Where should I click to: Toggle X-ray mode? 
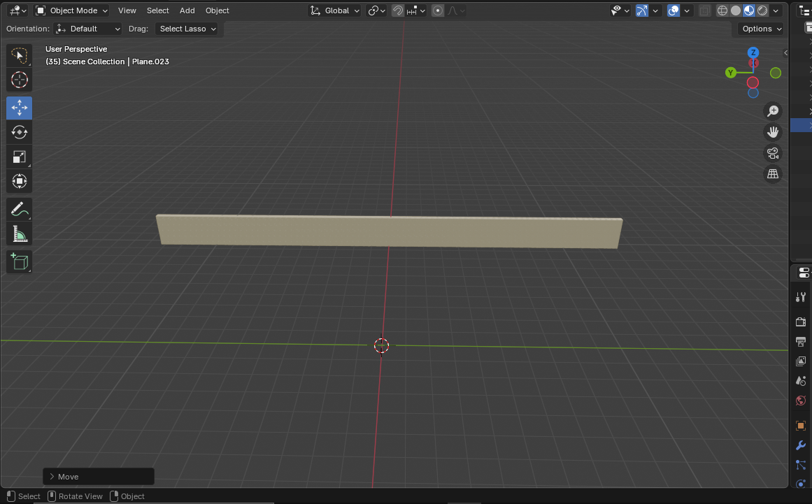704,10
